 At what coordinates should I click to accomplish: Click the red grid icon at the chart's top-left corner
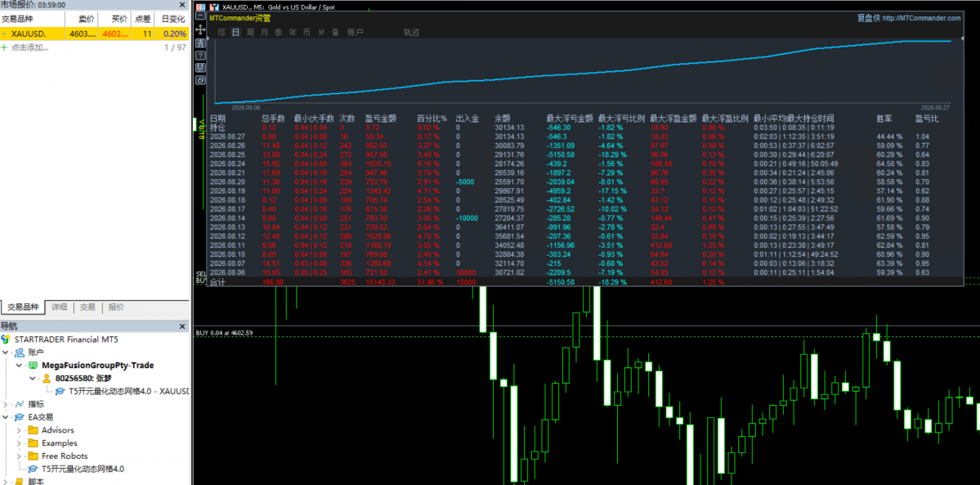click(x=200, y=7)
